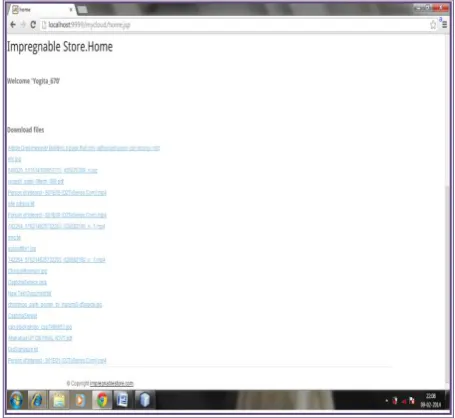
Task: Open the taskbar clock and date
Action: [431, 400]
